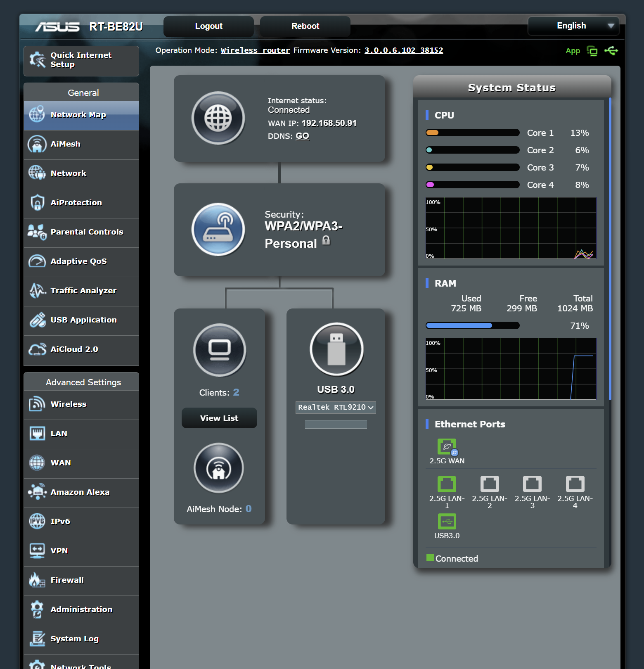Click the IPv6 globe icon
Screen dimensions: 644x669
[37, 522]
